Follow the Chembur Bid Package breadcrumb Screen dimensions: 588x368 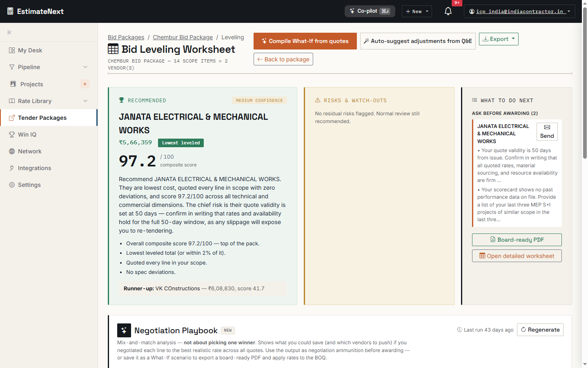click(x=183, y=37)
